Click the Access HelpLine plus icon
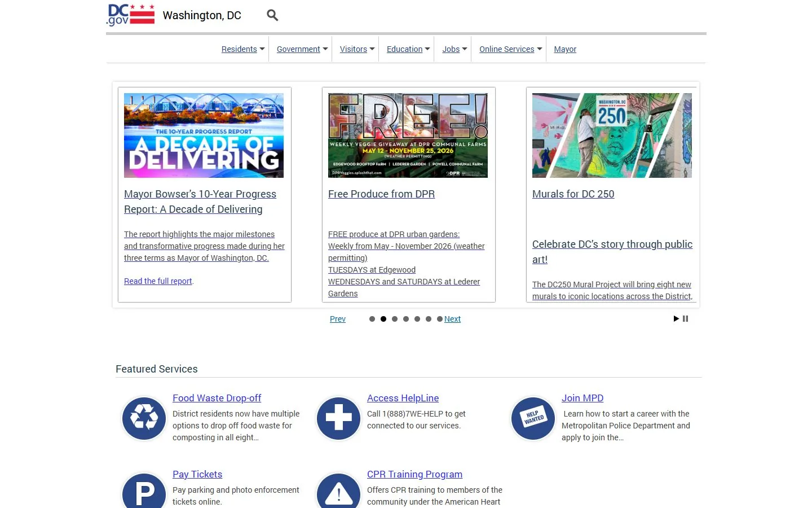Viewport: 812px width, 508px height. 338,418
